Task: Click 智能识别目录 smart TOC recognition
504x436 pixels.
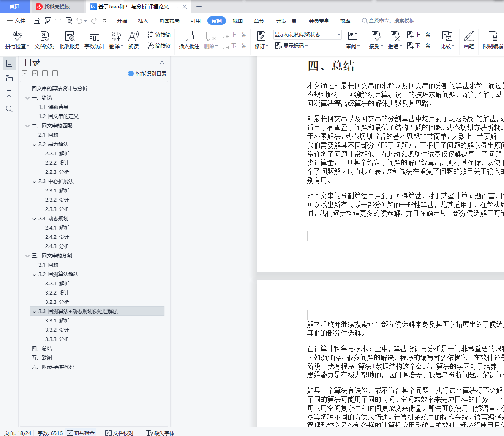Action: pos(147,73)
